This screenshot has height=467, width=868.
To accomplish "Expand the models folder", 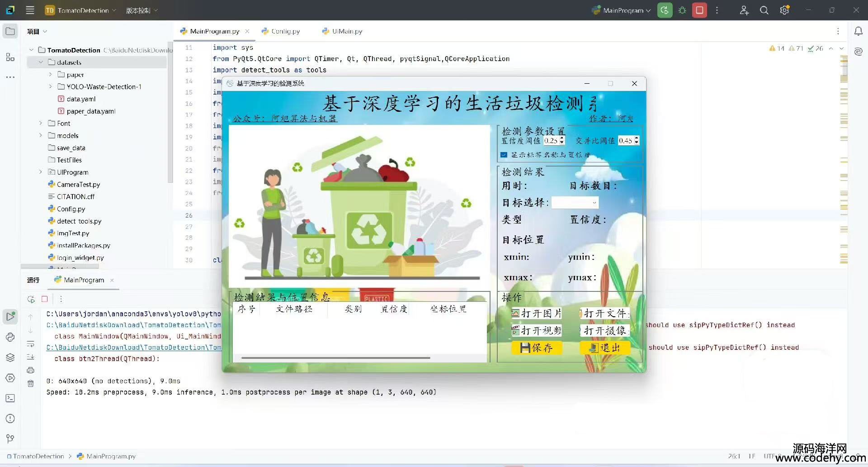I will (x=41, y=135).
